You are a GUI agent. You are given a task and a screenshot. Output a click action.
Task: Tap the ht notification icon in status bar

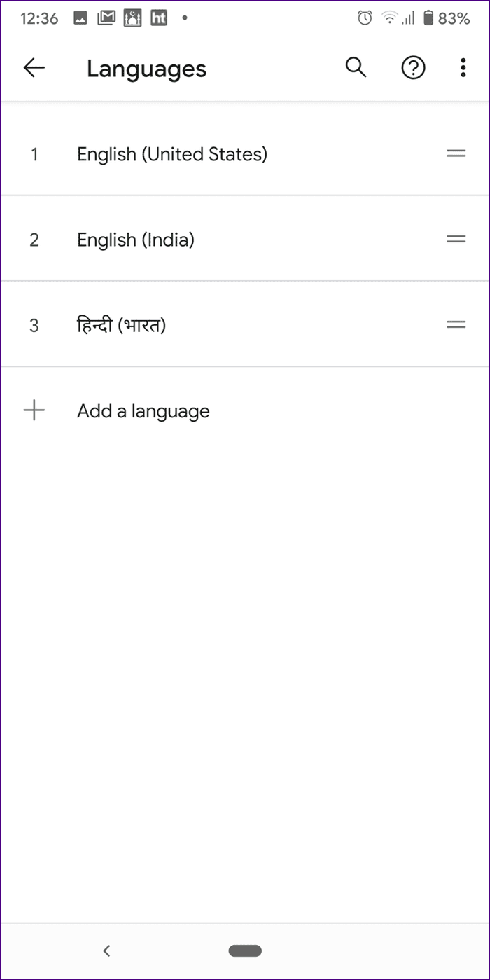(x=159, y=19)
